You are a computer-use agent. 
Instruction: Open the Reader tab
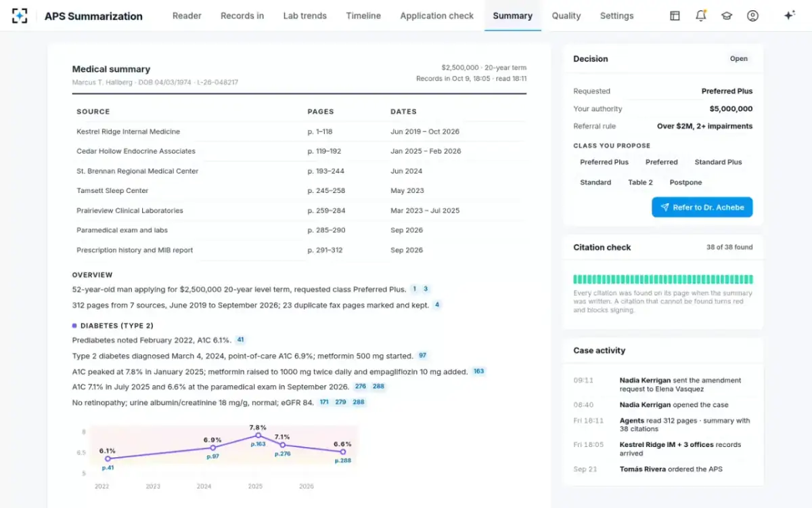[x=187, y=16]
